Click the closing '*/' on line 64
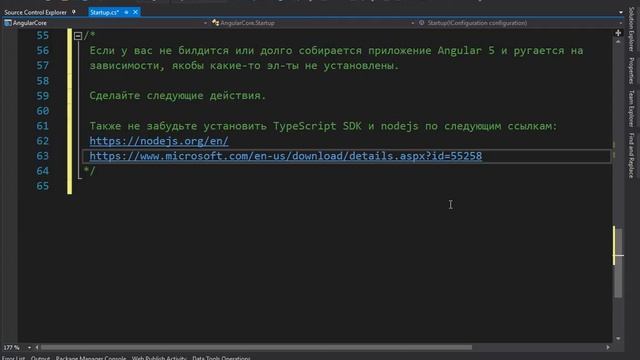The width and height of the screenshot is (640, 360). [x=89, y=171]
